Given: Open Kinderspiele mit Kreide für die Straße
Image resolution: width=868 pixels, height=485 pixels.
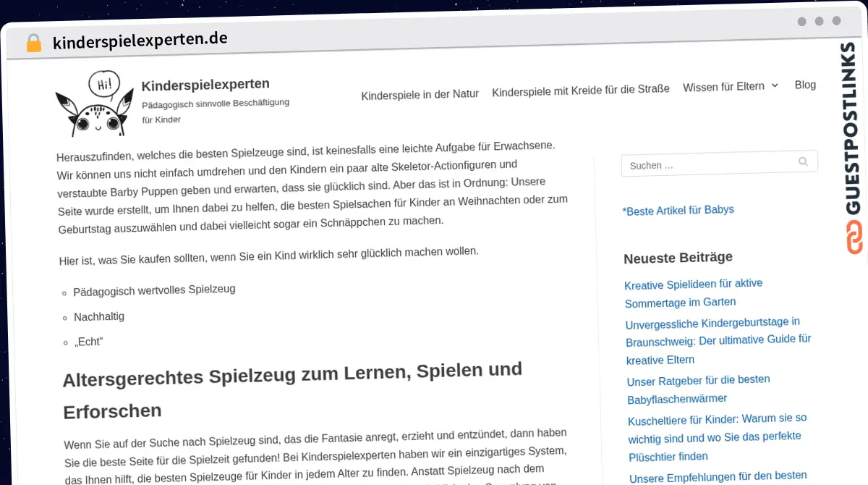Looking at the screenshot, I should click(581, 90).
